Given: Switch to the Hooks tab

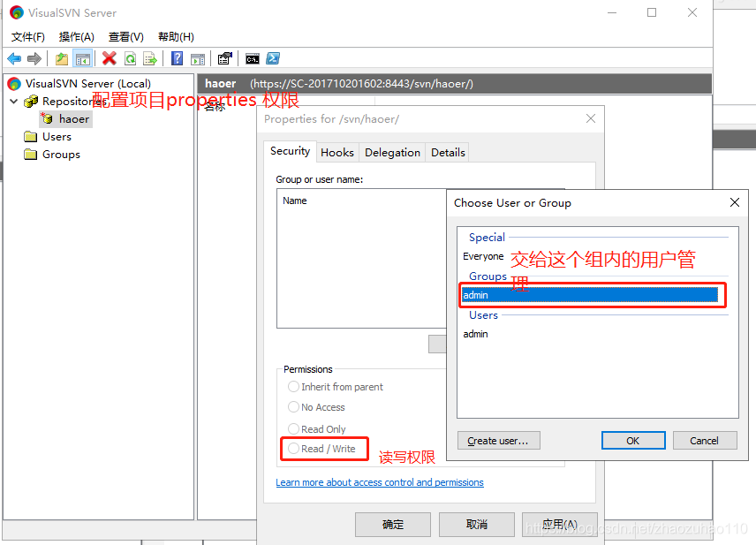Looking at the screenshot, I should click(x=337, y=153).
